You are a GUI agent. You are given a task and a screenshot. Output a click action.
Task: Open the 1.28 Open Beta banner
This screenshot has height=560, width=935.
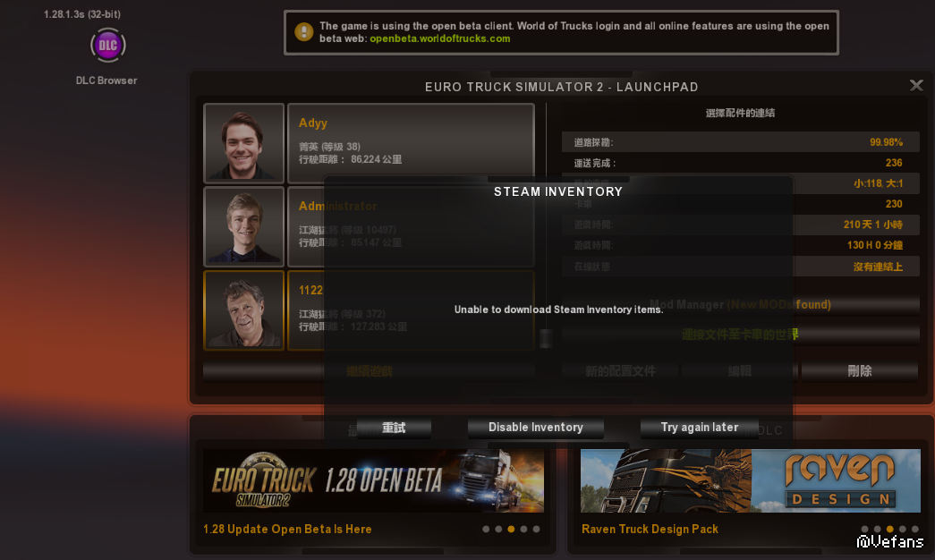[x=373, y=480]
